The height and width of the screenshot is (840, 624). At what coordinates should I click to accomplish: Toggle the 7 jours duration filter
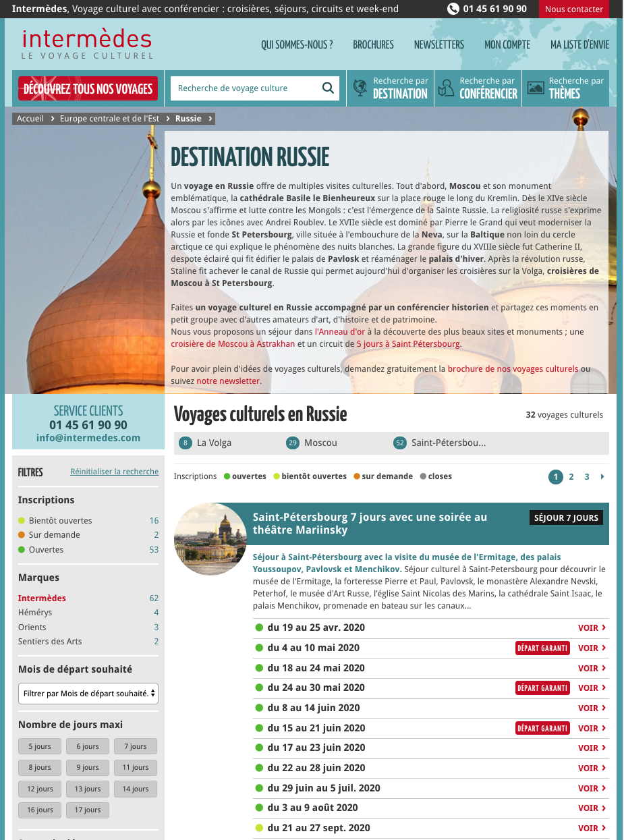(x=135, y=746)
